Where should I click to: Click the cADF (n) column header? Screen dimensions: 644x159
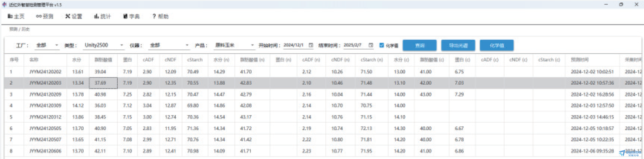coord(311,60)
